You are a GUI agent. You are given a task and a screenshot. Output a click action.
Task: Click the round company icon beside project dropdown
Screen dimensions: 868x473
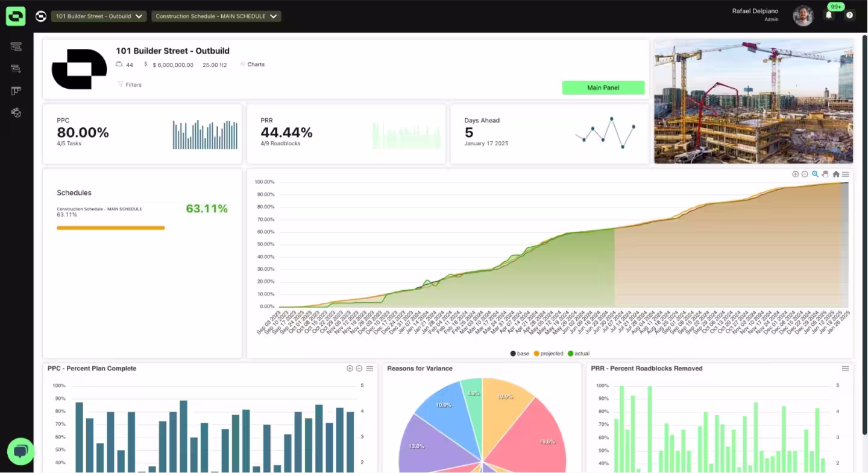[x=41, y=16]
